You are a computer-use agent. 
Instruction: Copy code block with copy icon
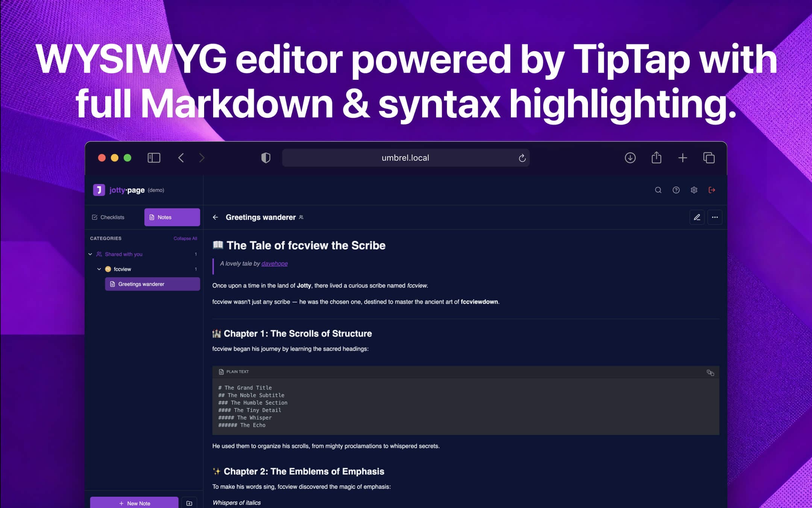point(710,373)
